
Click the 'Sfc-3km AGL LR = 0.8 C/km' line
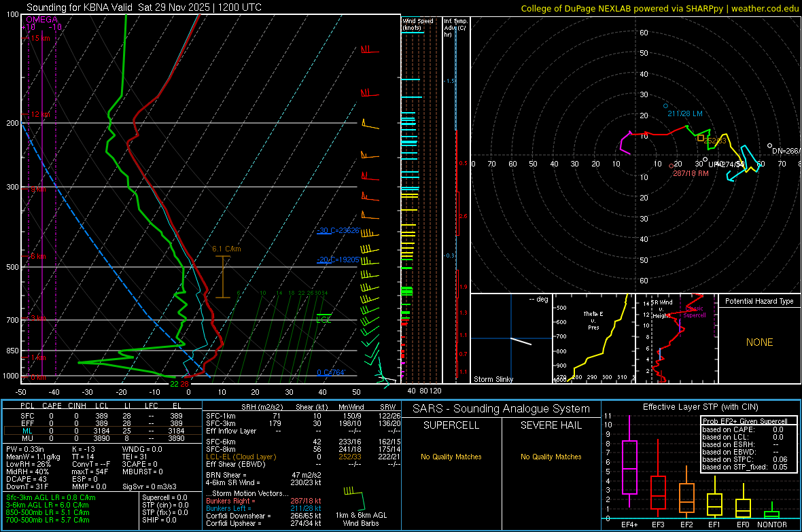[51, 497]
